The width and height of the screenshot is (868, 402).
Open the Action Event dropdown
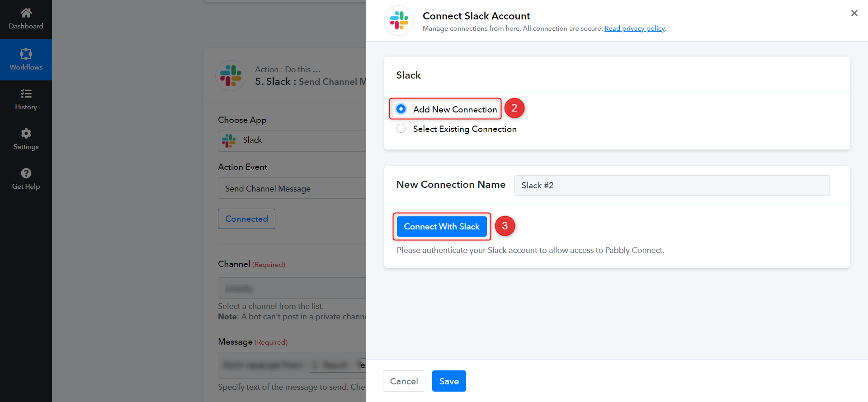292,188
